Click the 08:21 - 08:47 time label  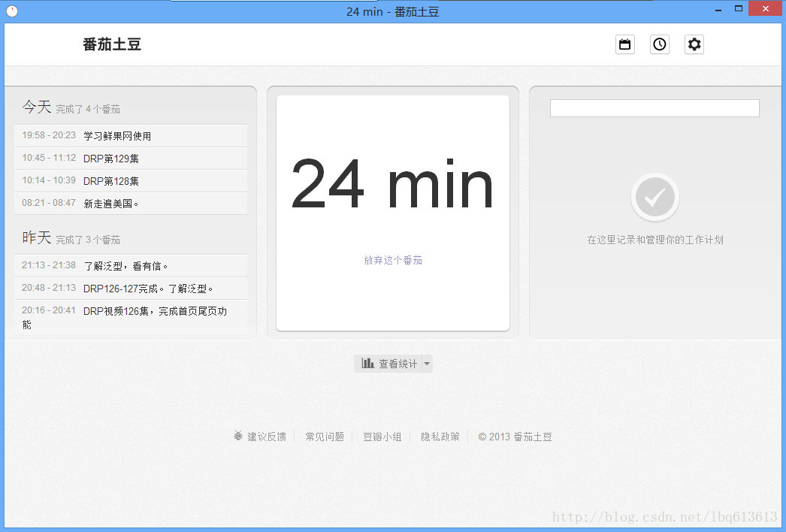pos(49,203)
